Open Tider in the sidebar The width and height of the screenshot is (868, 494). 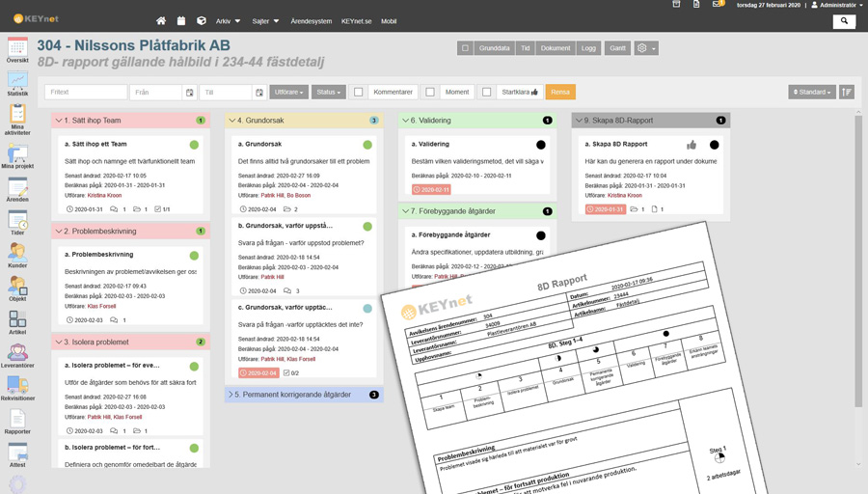17,223
